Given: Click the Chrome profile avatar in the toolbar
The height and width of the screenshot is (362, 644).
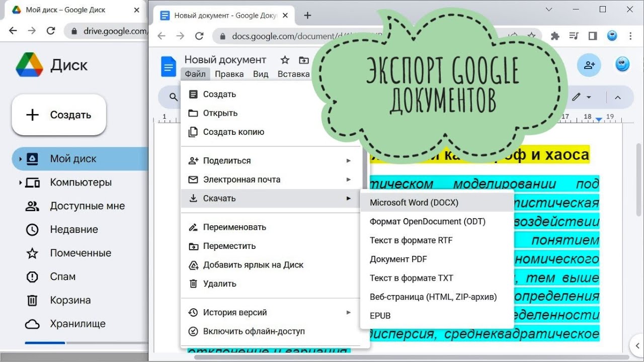Looking at the screenshot, I should pos(612,36).
